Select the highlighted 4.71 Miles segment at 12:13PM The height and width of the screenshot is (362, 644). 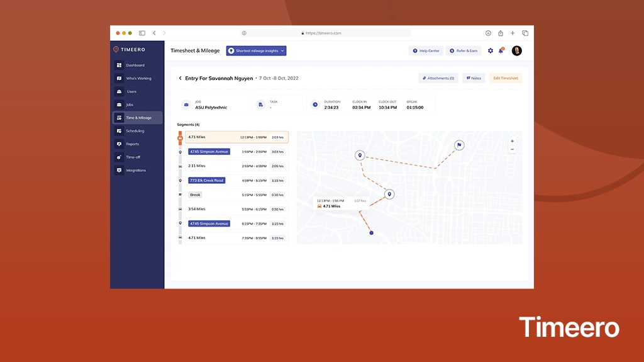[236, 137]
